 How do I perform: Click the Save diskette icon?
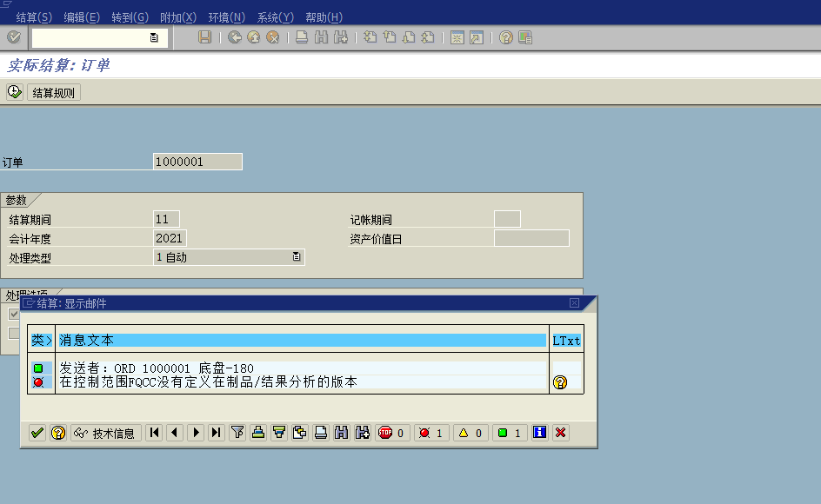click(204, 37)
